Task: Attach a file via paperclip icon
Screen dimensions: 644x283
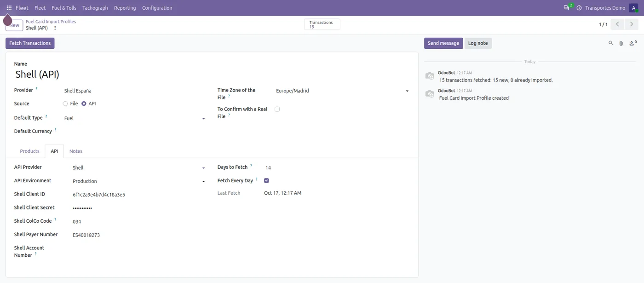Action: 621,43
